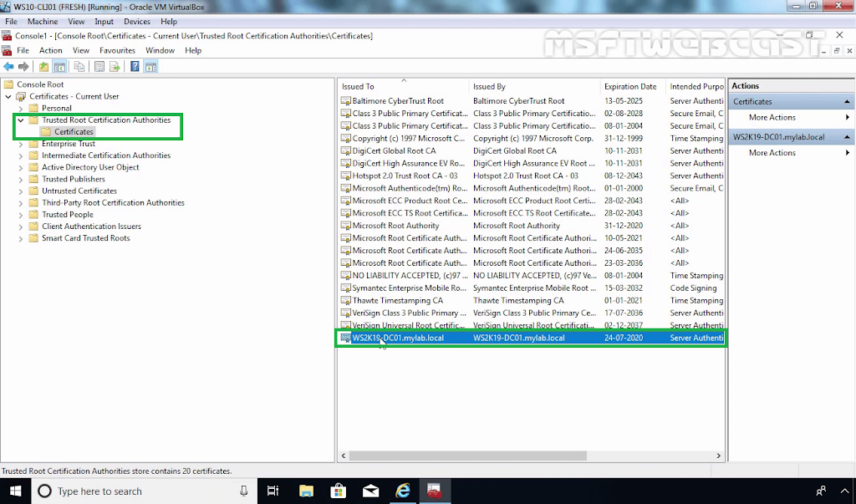
Task: Toggle the Show/Hide Action Pane toolbar icon
Action: point(150,67)
